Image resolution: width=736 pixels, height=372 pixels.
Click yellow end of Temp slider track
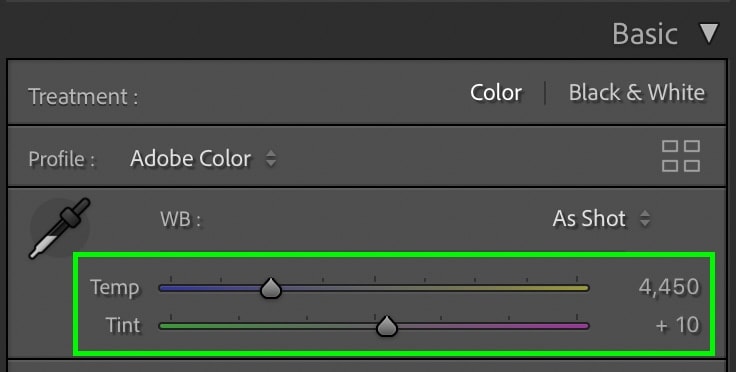pyautogui.click(x=580, y=288)
